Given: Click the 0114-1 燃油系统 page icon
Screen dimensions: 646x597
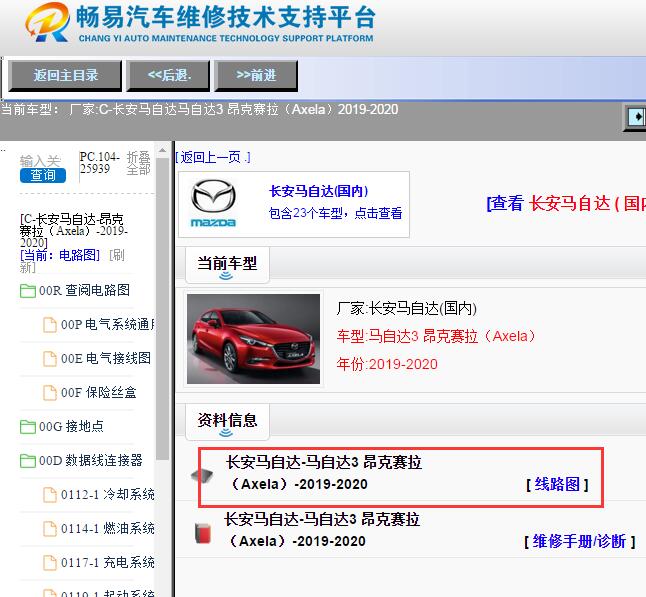Looking at the screenshot, I should tap(50, 529).
